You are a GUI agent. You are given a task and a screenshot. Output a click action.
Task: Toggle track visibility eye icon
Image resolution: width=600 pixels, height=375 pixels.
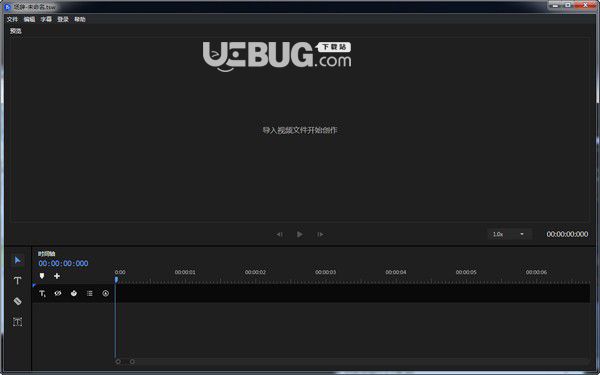click(x=58, y=293)
